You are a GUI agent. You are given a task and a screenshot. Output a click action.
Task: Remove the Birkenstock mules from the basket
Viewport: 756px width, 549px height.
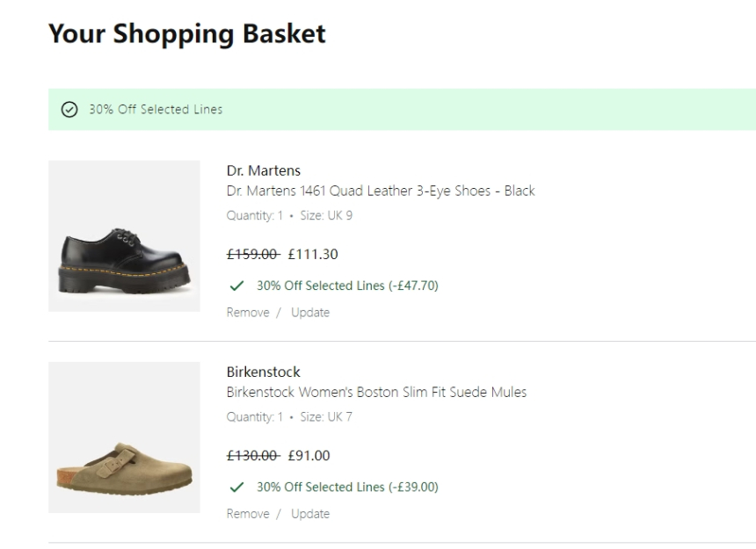(248, 514)
